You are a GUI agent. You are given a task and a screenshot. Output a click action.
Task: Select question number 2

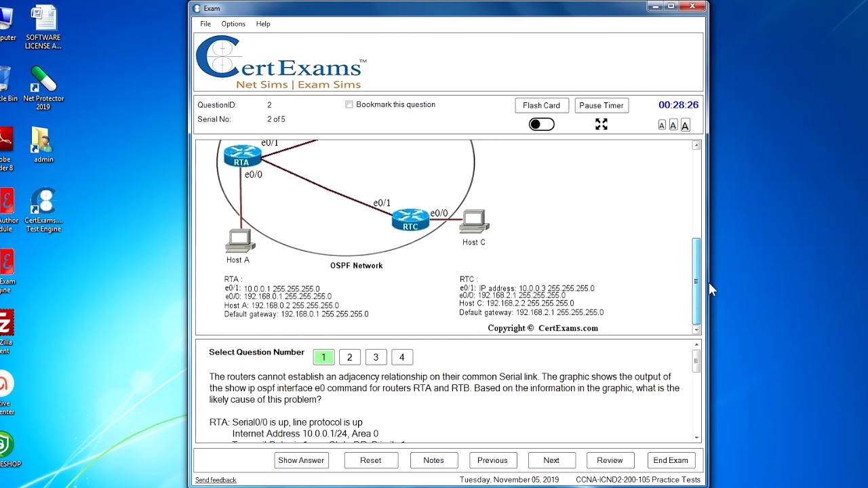[349, 357]
